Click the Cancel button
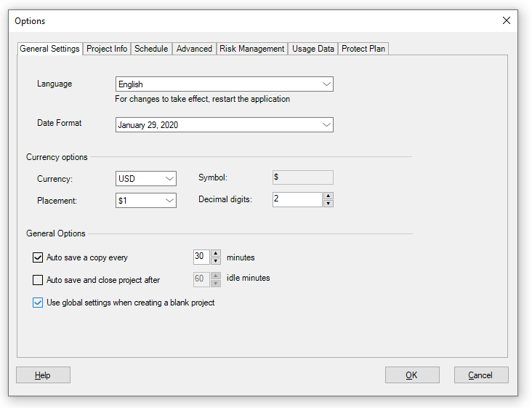This screenshot has height=408, width=532. (x=480, y=375)
